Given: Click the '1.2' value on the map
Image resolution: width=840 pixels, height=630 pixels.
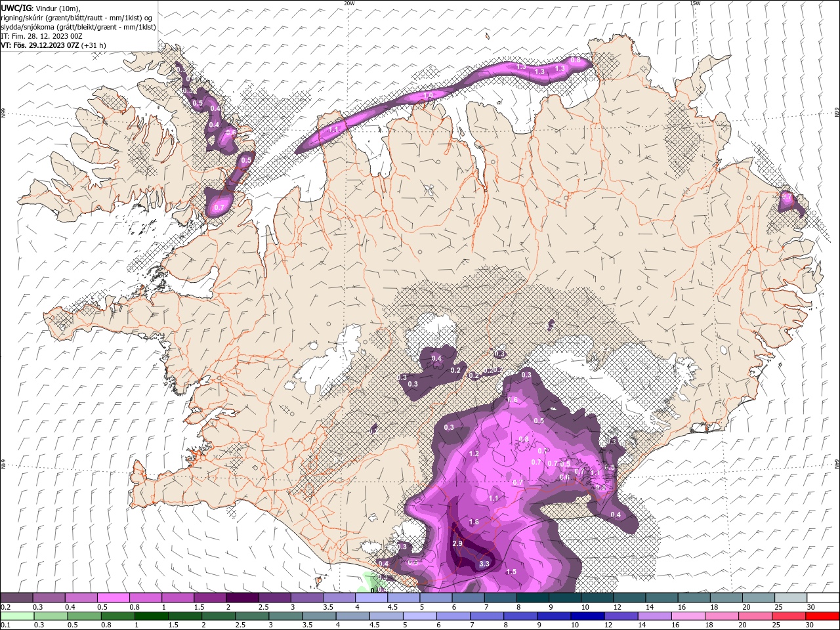Looking at the screenshot, I should [x=474, y=453].
